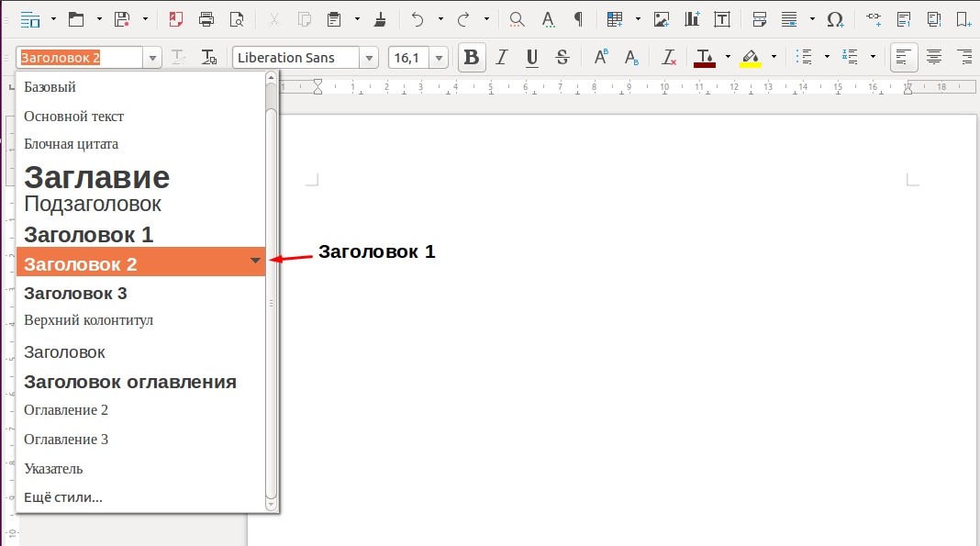The height and width of the screenshot is (546, 980).
Task: Select Заголовок оглавления style
Action: coord(140,382)
